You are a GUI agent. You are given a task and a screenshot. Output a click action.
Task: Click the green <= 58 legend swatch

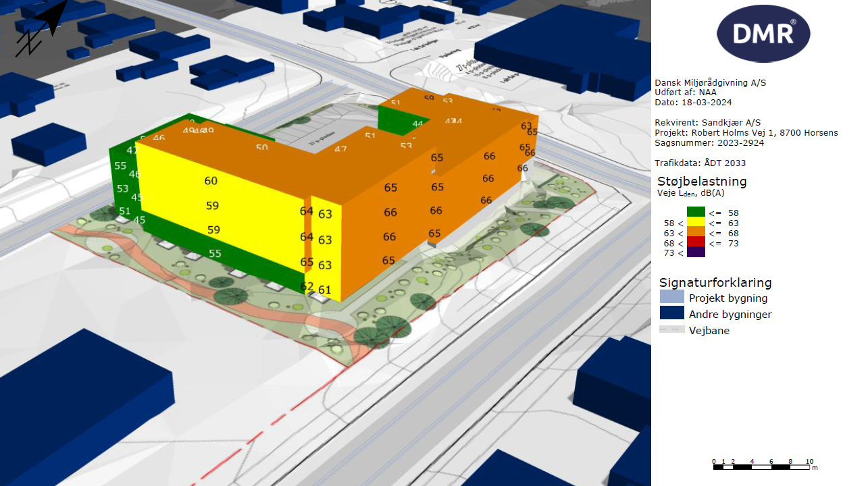[696, 212]
